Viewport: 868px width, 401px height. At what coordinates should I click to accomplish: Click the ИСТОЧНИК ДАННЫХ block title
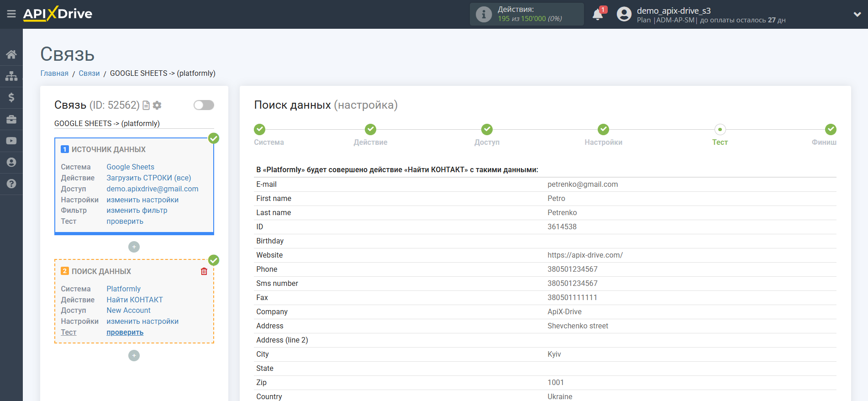click(x=109, y=150)
